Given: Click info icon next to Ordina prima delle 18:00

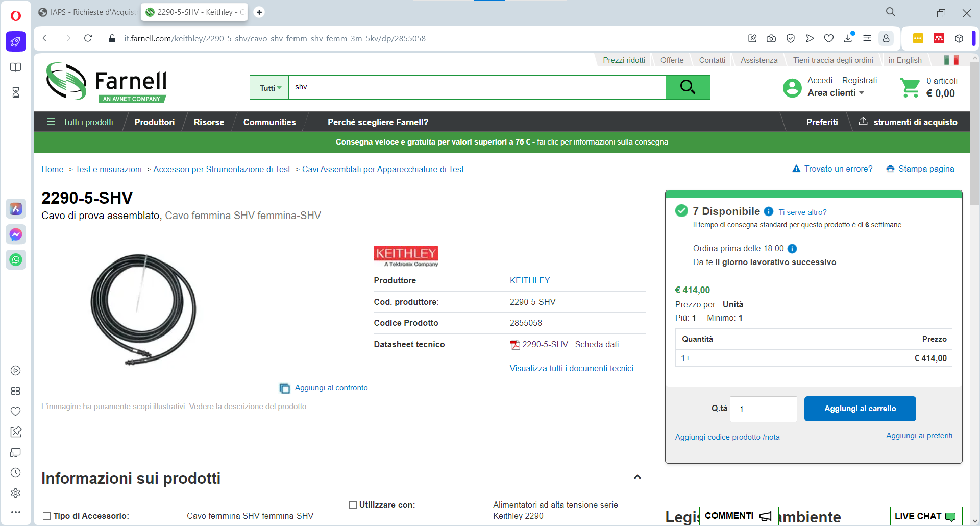Looking at the screenshot, I should (792, 249).
